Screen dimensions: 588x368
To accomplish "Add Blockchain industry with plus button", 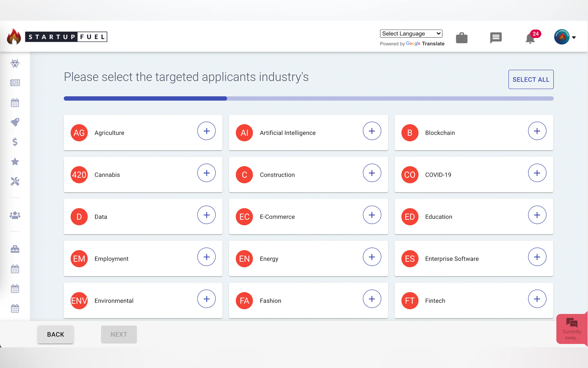I will pos(537,131).
